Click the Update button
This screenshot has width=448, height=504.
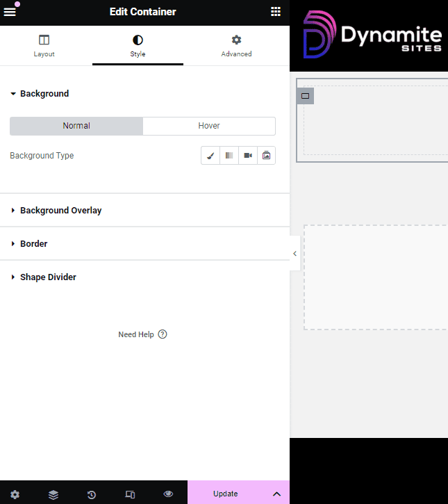pyautogui.click(x=226, y=494)
